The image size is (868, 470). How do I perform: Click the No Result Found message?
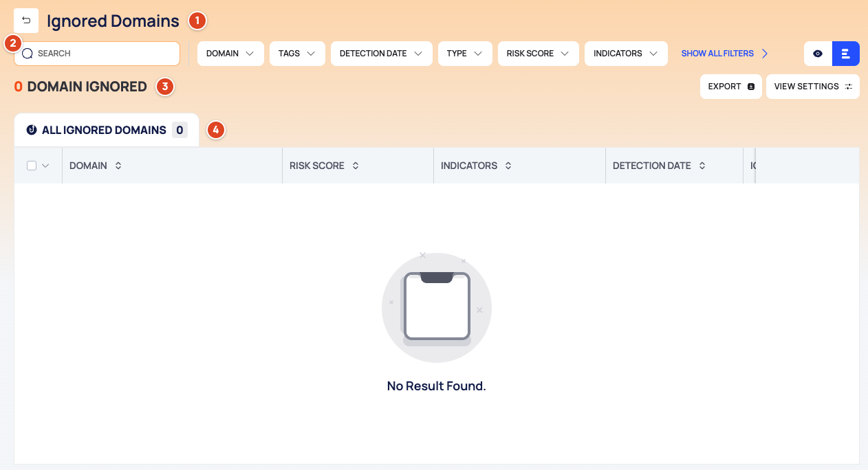click(x=437, y=386)
